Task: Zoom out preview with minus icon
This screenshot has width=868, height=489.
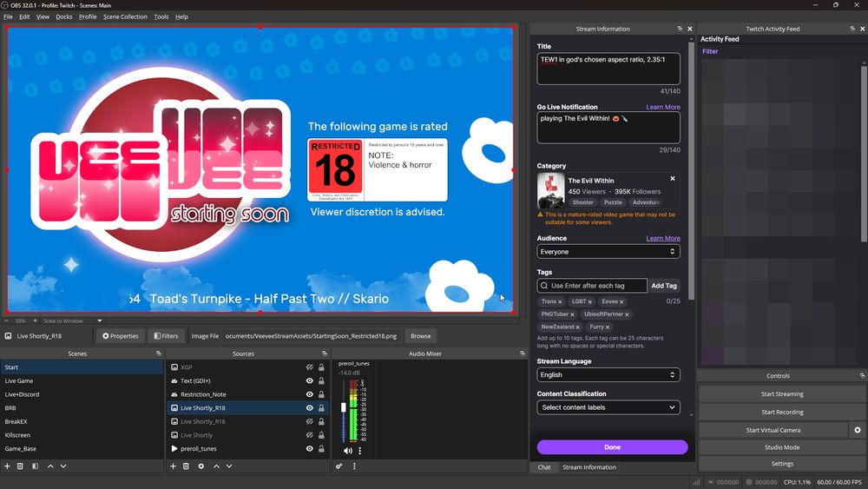Action: coord(7,320)
